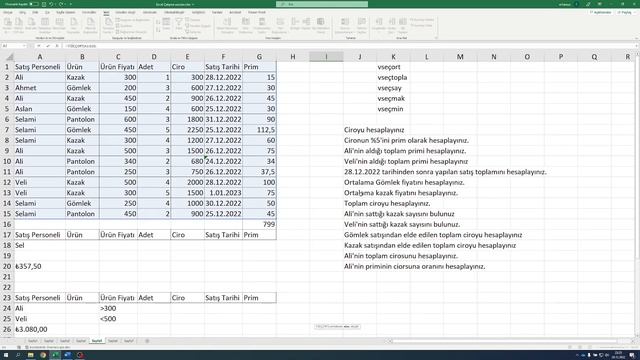The height and width of the screenshot is (360, 640).
Task: Open the Açıklamalar (Comments) button
Action: point(600,13)
